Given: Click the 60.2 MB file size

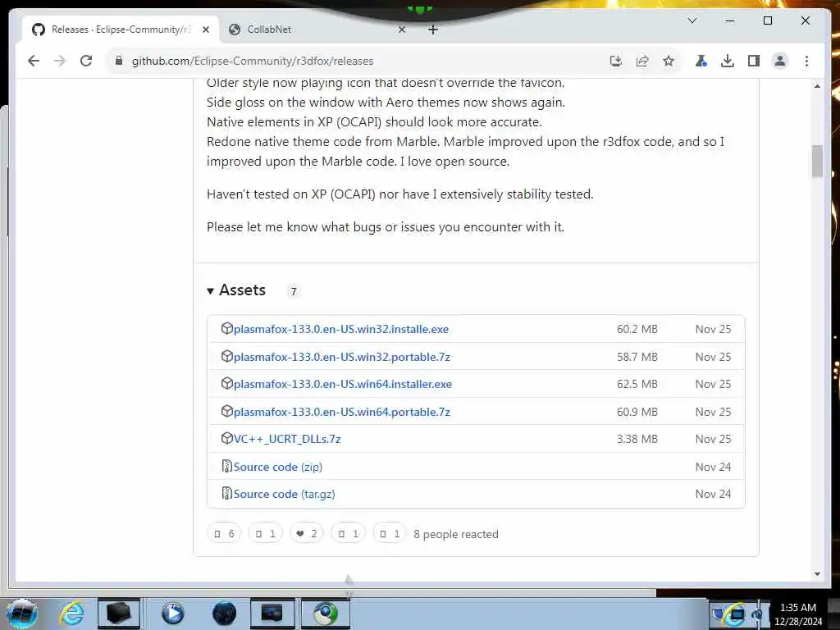Looking at the screenshot, I should point(637,329).
